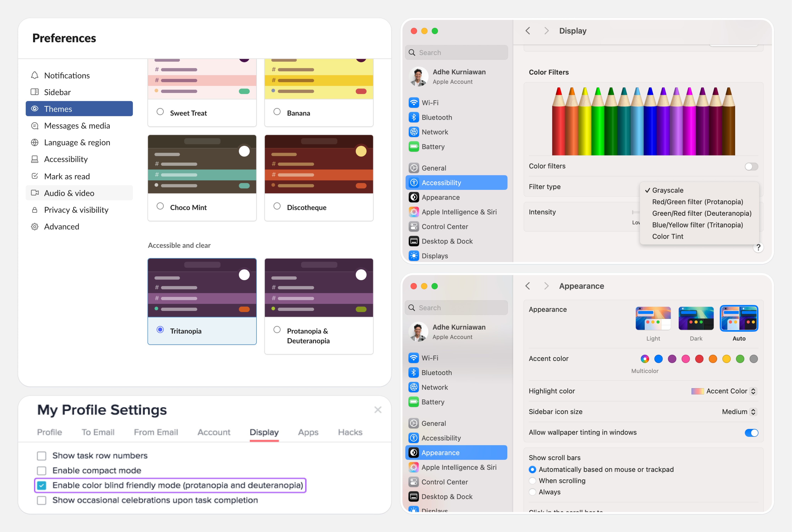Click Wi-Fi icon in the Display window sidebar
Viewport: 792px width, 532px height.
point(414,102)
